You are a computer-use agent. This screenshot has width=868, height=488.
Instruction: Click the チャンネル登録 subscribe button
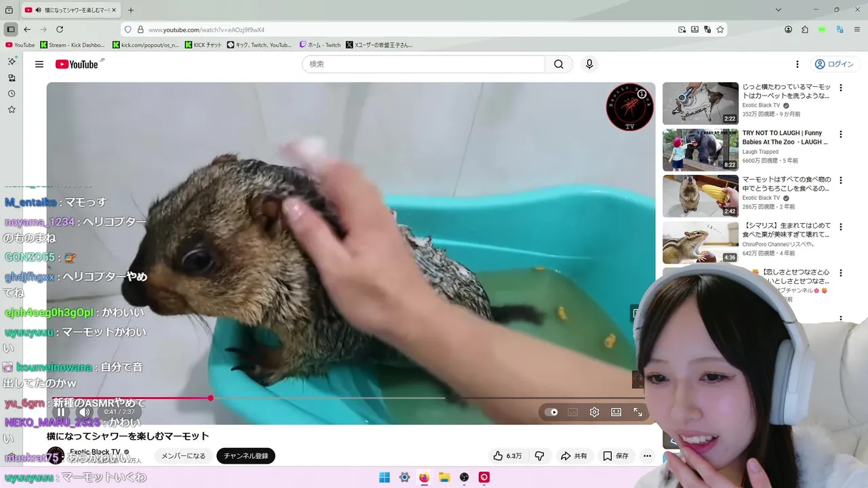pos(245,456)
